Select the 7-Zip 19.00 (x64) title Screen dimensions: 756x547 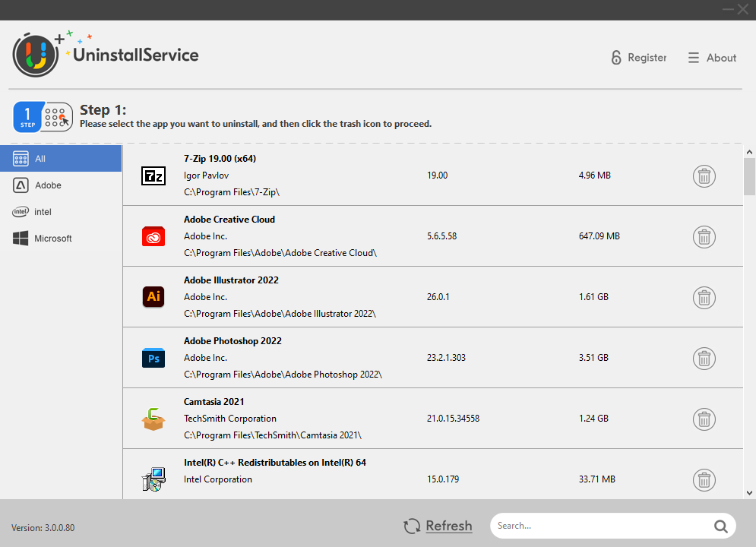[220, 159]
